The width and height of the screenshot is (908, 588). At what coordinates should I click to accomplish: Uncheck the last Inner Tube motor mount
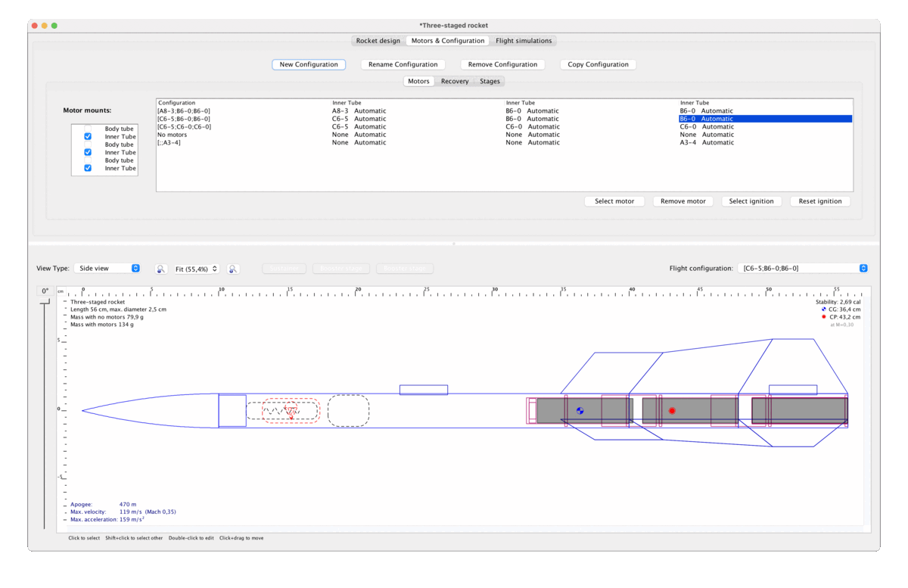[88, 167]
